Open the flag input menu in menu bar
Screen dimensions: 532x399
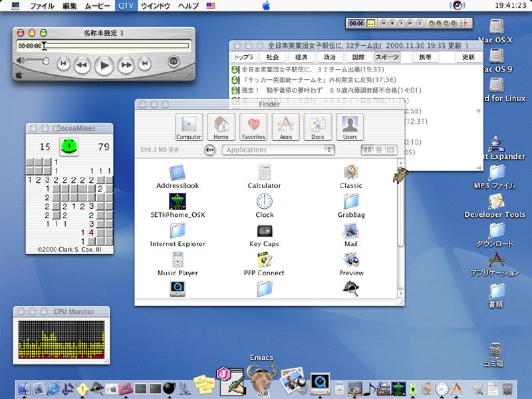pyautogui.click(x=211, y=6)
